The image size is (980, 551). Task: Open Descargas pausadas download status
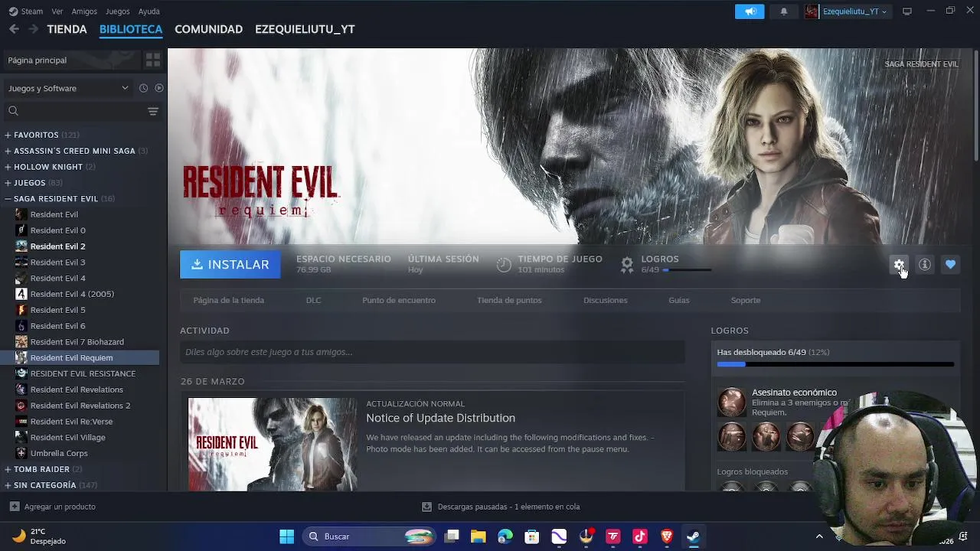tap(501, 507)
